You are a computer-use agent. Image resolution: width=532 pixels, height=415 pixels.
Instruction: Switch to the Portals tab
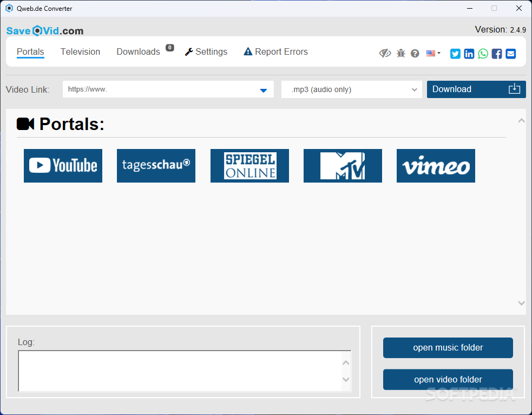(x=30, y=52)
